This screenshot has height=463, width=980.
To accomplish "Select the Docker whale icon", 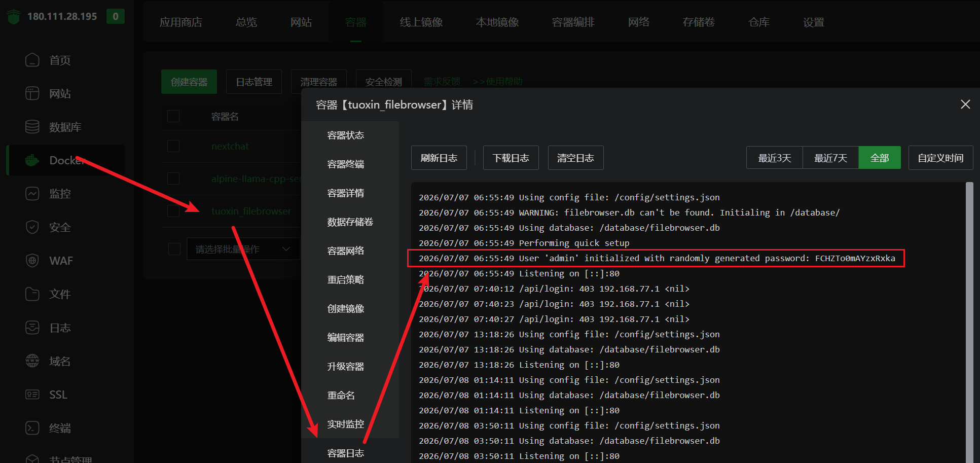I will (x=32, y=160).
